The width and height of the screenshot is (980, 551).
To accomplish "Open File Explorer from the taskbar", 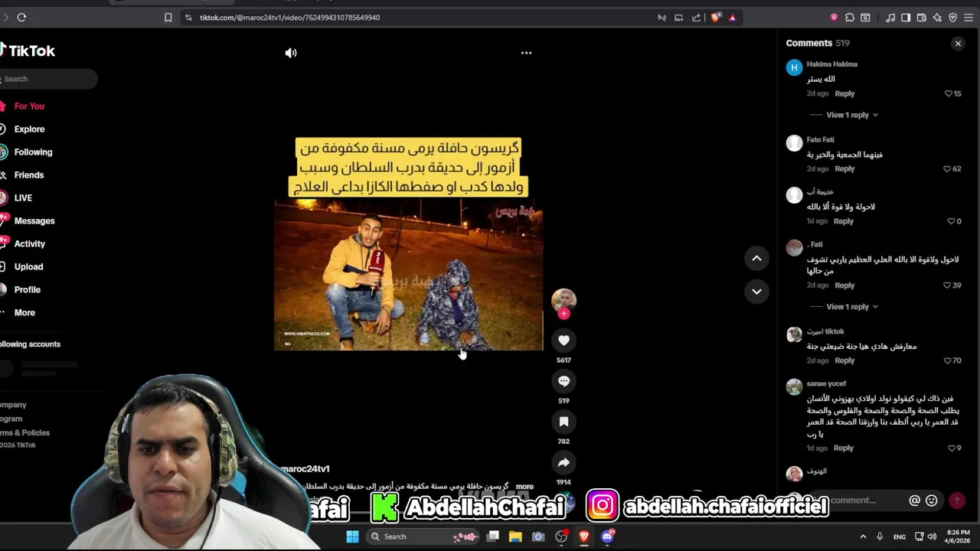I will click(x=515, y=536).
